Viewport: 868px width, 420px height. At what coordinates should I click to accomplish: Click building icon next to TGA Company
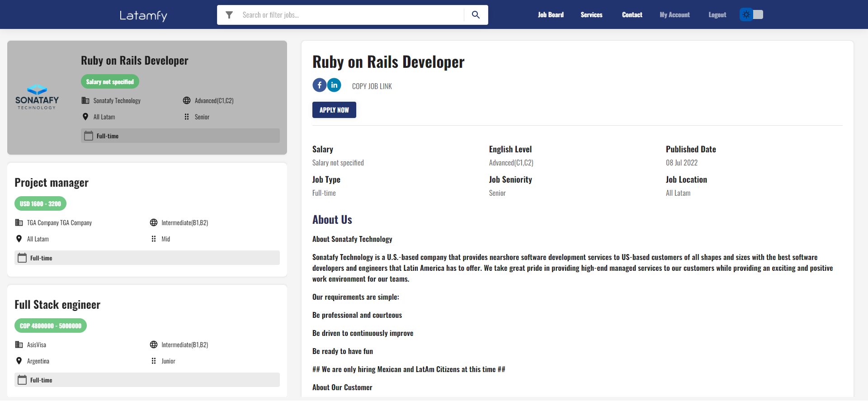[19, 222]
